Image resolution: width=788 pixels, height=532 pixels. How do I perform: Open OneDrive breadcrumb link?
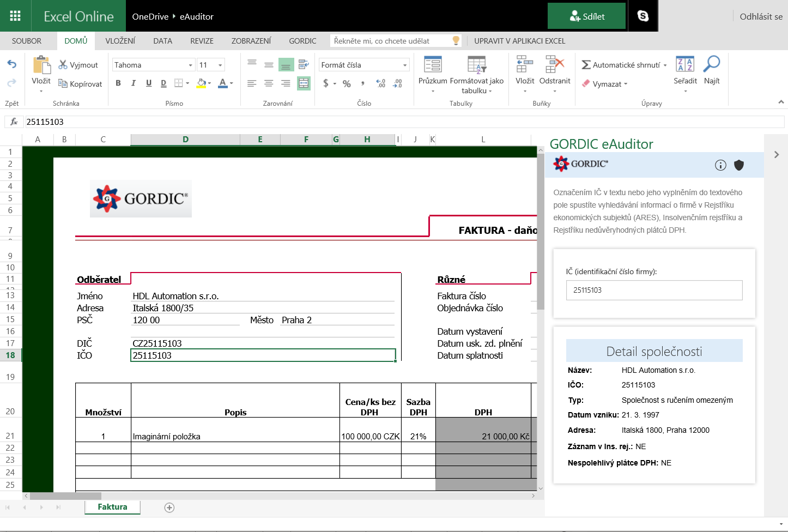pyautogui.click(x=150, y=16)
